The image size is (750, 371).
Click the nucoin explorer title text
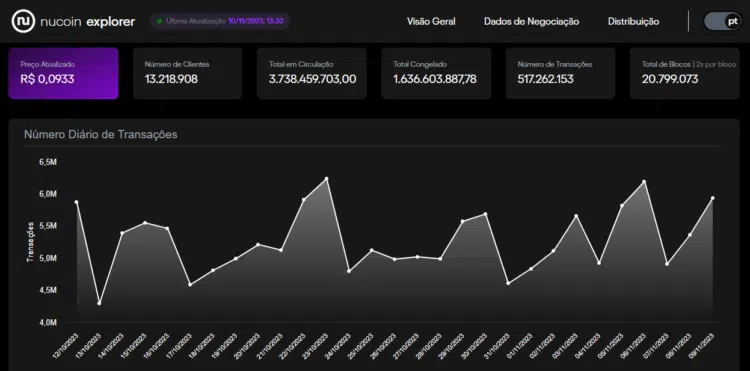point(88,22)
